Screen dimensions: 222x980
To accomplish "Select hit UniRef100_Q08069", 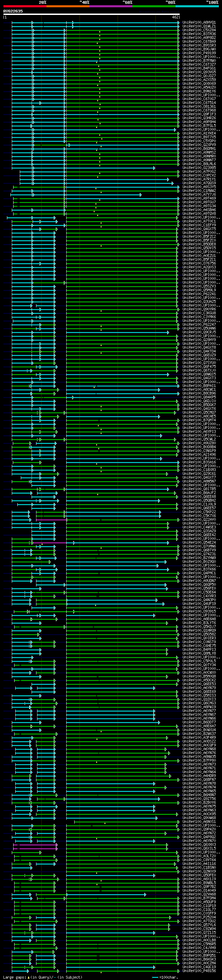I will 199,84.
